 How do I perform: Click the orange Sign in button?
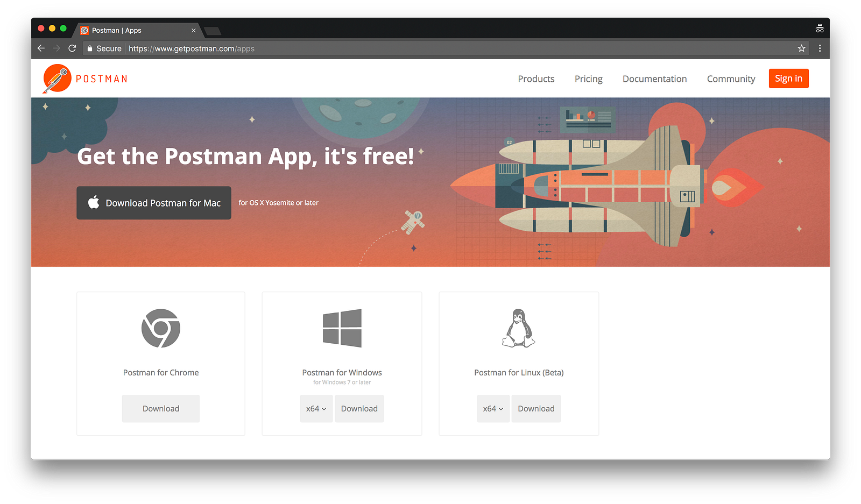coord(789,79)
